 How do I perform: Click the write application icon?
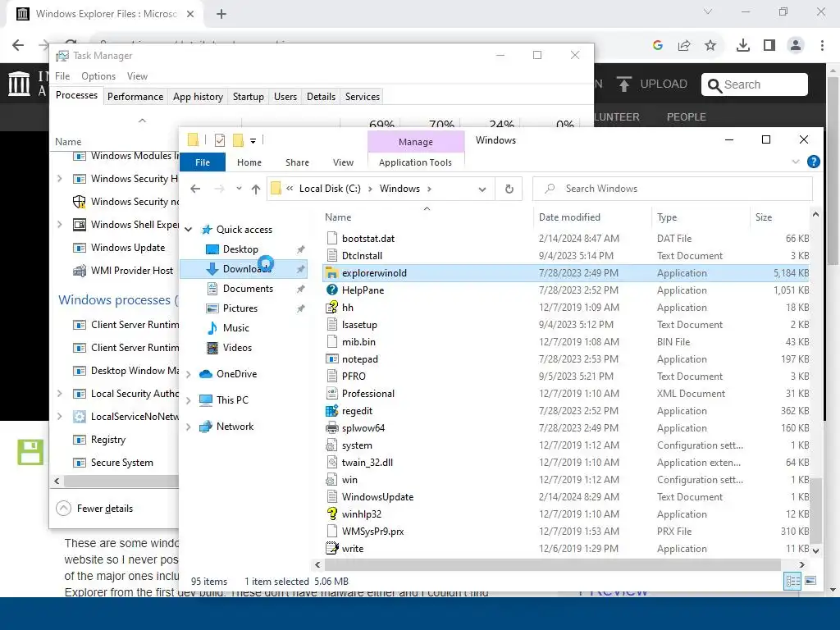click(331, 548)
